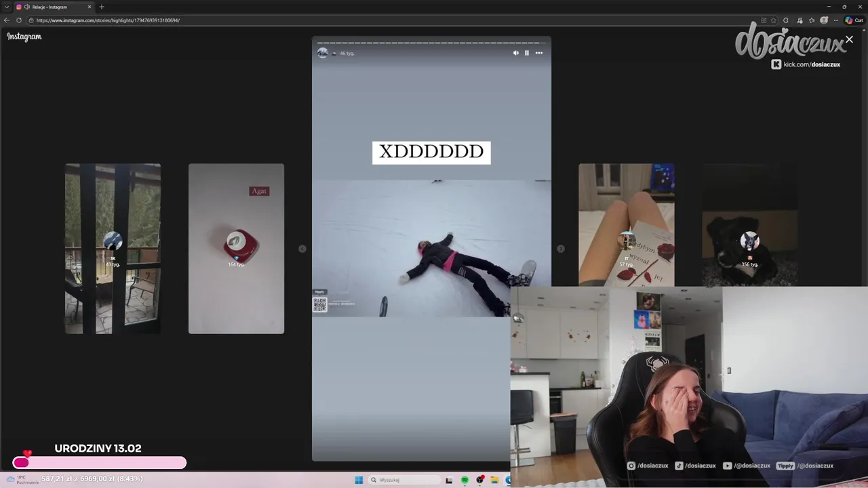Open the weather widget on taskbar
This screenshot has height=488, width=868.
(x=22, y=479)
